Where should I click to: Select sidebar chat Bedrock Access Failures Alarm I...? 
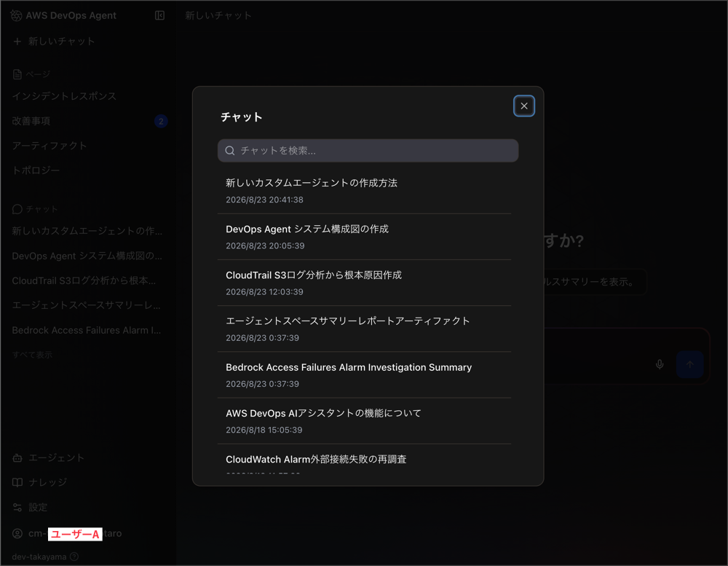(x=87, y=331)
